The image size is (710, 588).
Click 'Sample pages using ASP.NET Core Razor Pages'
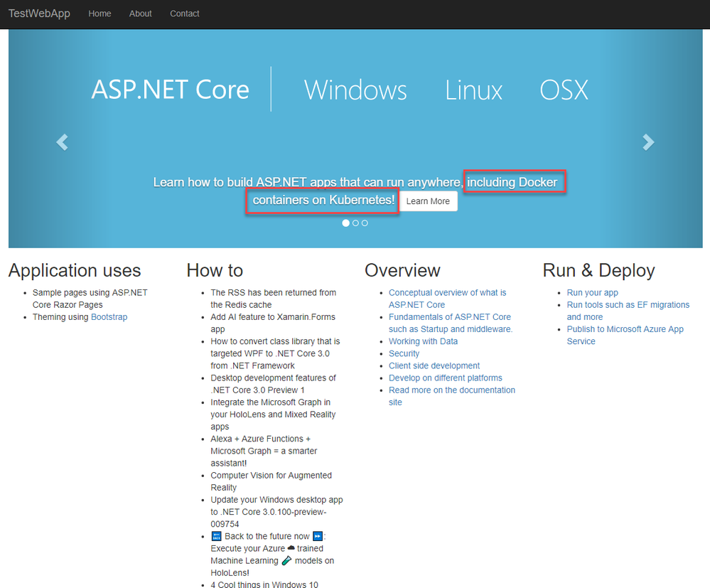coord(90,299)
